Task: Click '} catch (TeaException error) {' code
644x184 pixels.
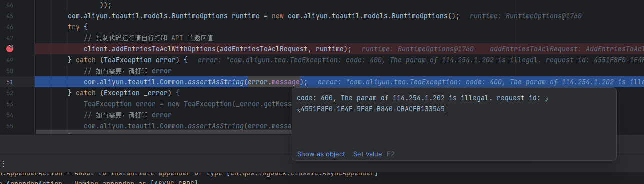Action: point(128,60)
